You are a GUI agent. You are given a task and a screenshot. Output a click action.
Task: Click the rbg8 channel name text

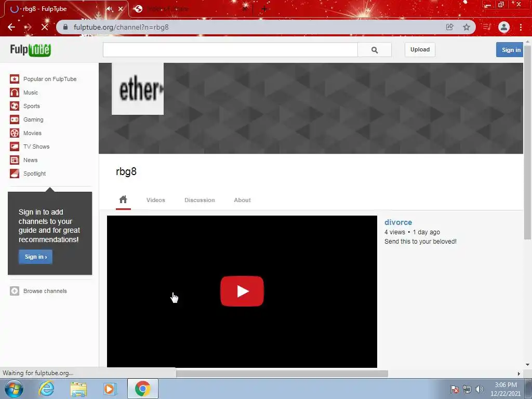126,171
